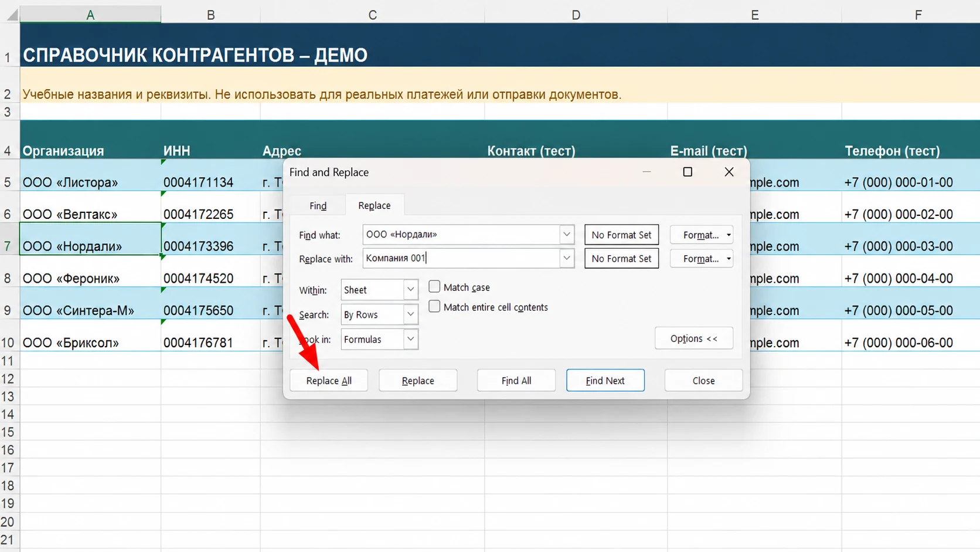This screenshot has width=980, height=552.
Task: Open the Search dropdown showing By Rows
Action: click(379, 314)
